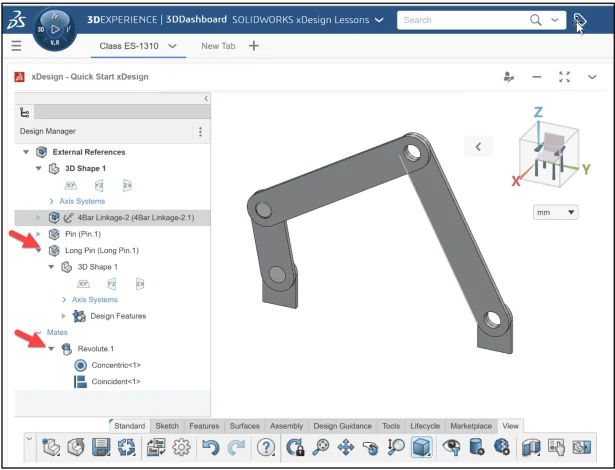
Task: Collapse the Revolute.1 mate node
Action: click(51, 349)
